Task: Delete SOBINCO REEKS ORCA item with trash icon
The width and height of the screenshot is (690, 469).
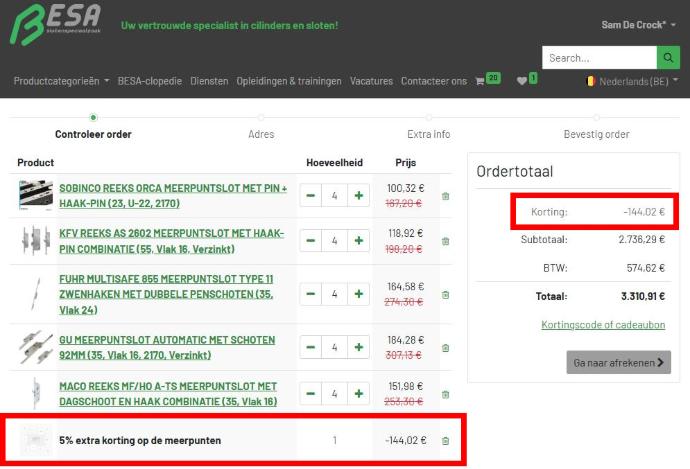Action: (445, 196)
